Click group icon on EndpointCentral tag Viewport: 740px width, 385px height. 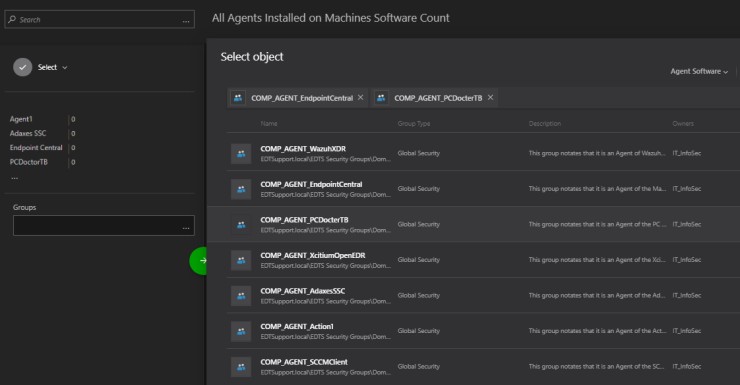[x=238, y=98]
